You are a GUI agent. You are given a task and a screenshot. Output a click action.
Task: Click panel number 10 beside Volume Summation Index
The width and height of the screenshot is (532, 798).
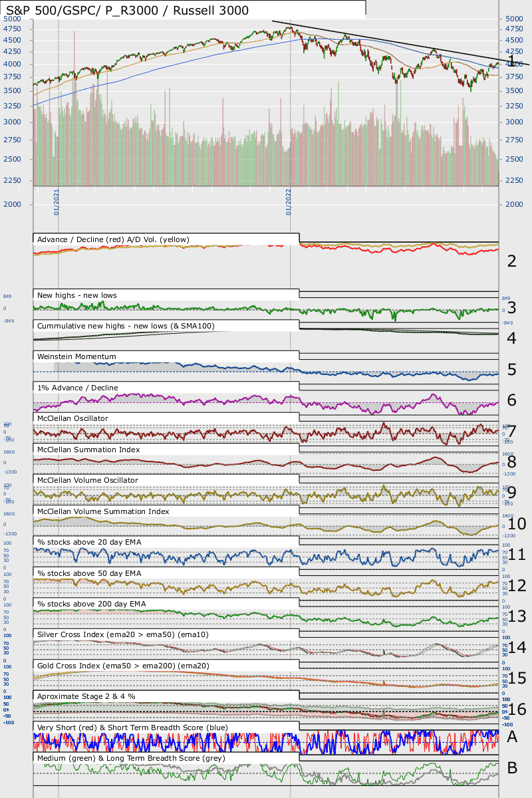(517, 523)
